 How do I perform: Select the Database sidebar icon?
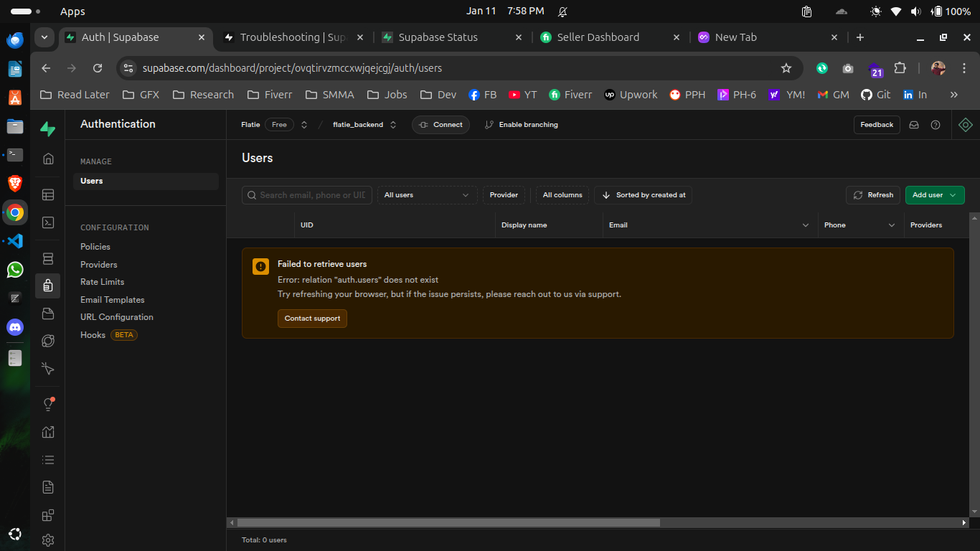[47, 258]
